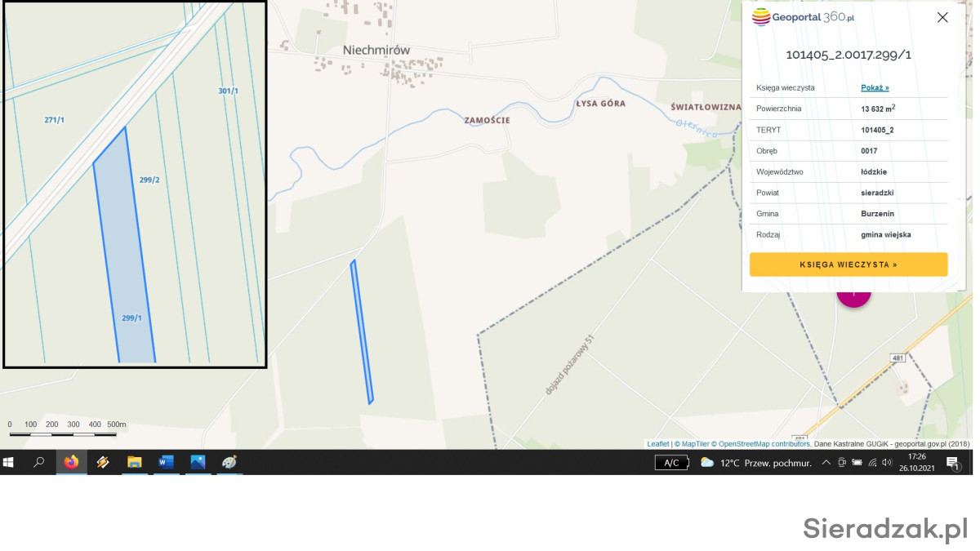Close the Geoportal360 parcel info panel

coord(942,17)
